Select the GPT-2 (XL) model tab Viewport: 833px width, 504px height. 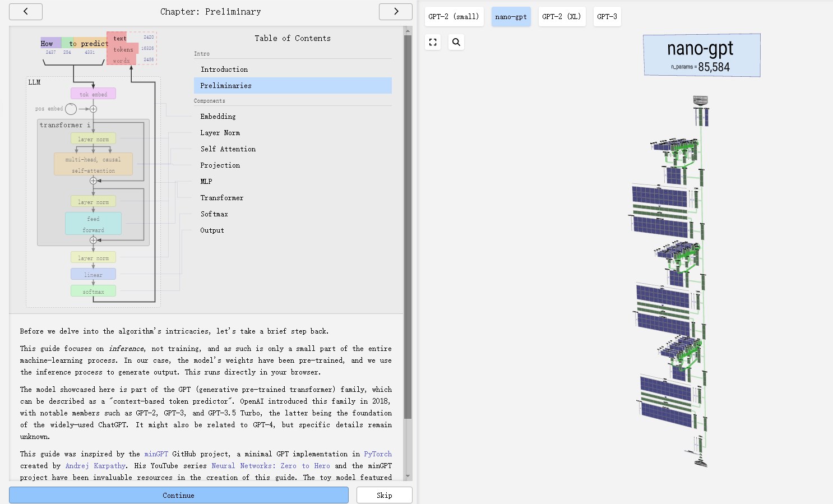(562, 17)
